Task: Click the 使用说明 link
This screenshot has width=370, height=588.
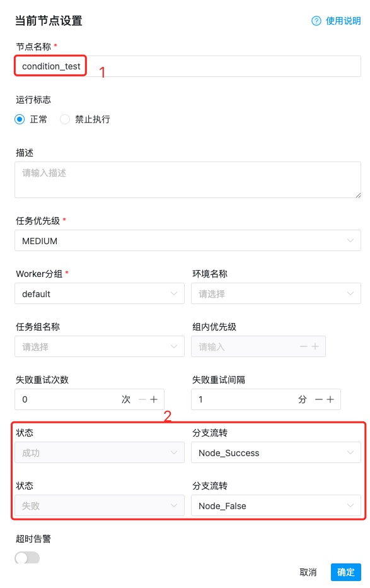Action: coord(343,21)
